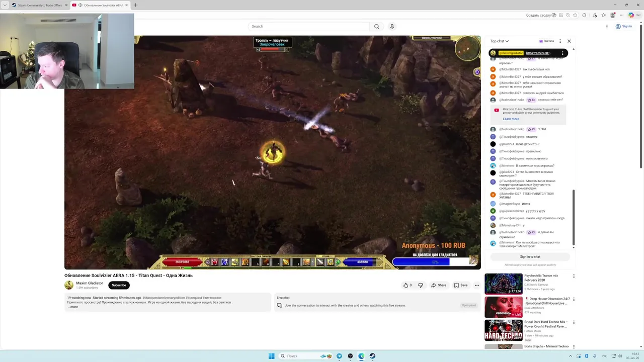The image size is (644, 362).
Task: Open the live chat options menu
Action: point(560,41)
